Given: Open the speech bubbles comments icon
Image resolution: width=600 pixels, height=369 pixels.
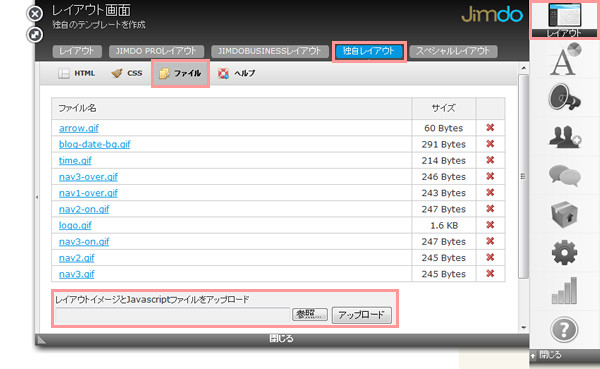Looking at the screenshot, I should coord(565,176).
